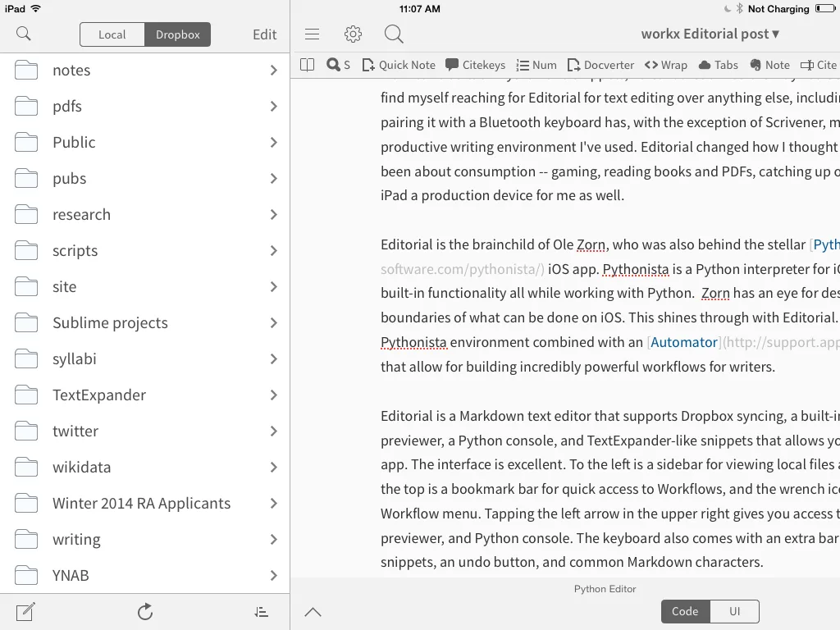The image size is (840, 630).
Task: Tap Edit in the file sidebar
Action: 265,34
